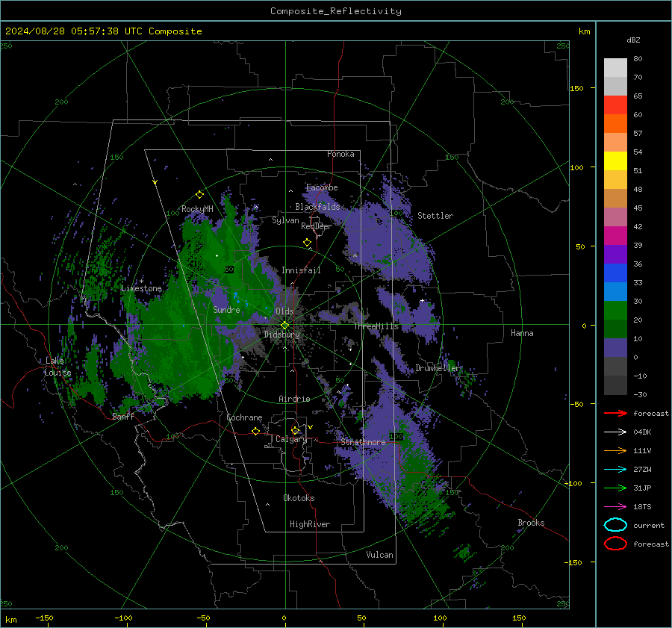
Task: Click the Okotoks city label
Action: pos(299,498)
